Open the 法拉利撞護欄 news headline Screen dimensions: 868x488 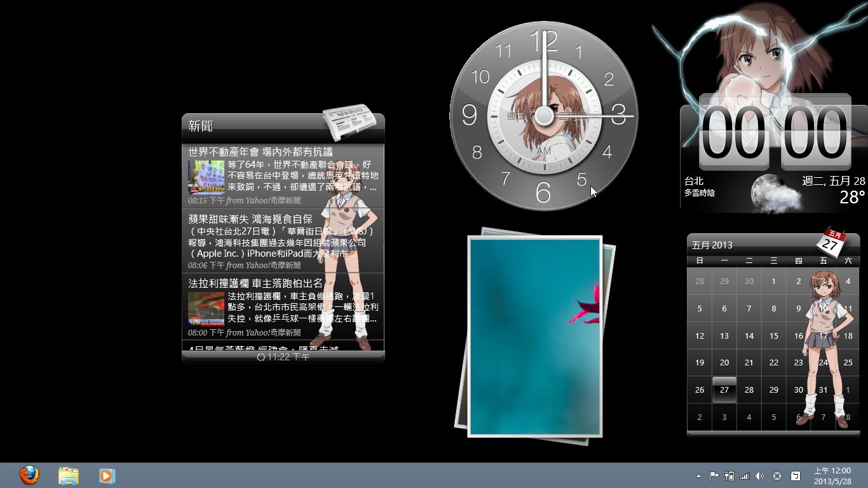(255, 283)
